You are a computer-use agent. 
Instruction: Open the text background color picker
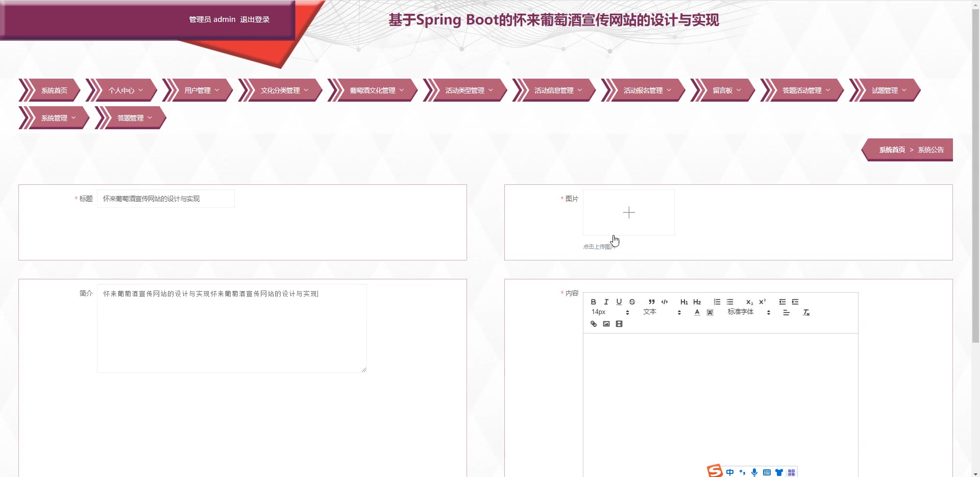pyautogui.click(x=710, y=313)
